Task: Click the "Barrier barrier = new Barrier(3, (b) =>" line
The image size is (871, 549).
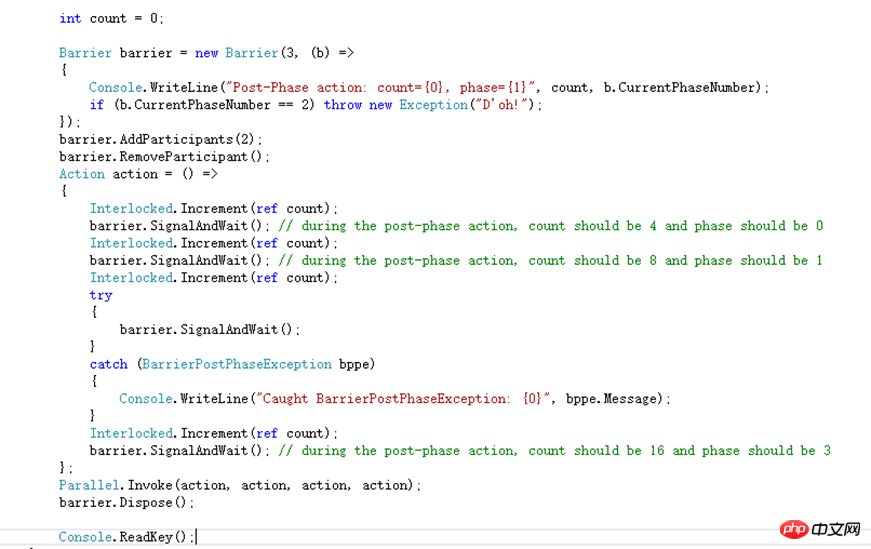Action: pos(206,53)
